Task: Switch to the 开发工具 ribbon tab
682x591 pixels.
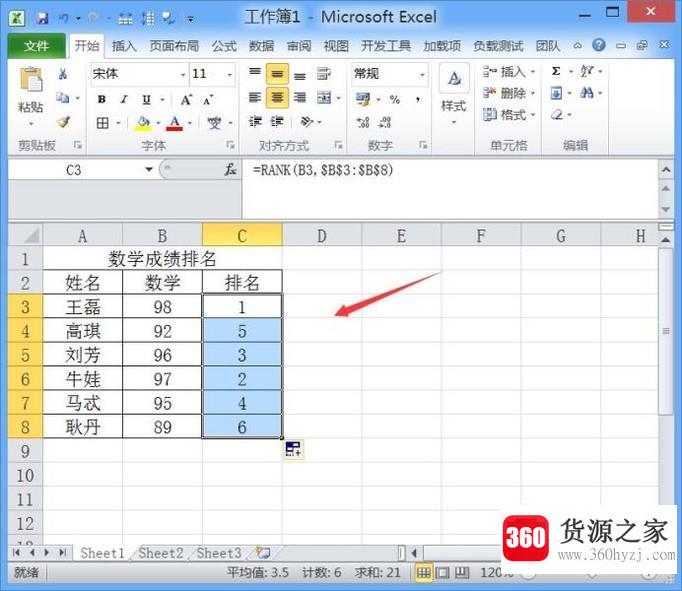Action: point(386,45)
